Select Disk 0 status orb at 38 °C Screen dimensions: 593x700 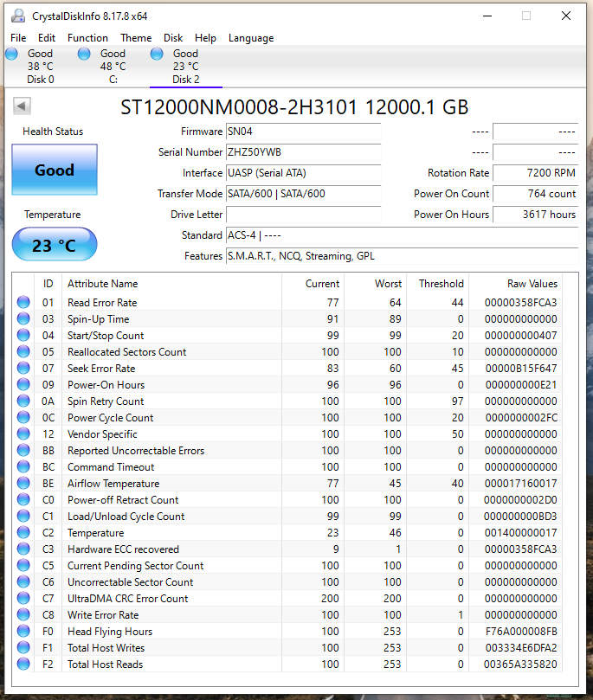click(x=11, y=55)
